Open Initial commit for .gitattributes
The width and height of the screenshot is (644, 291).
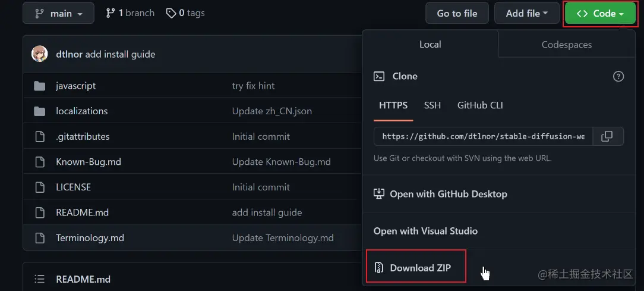pos(261,137)
